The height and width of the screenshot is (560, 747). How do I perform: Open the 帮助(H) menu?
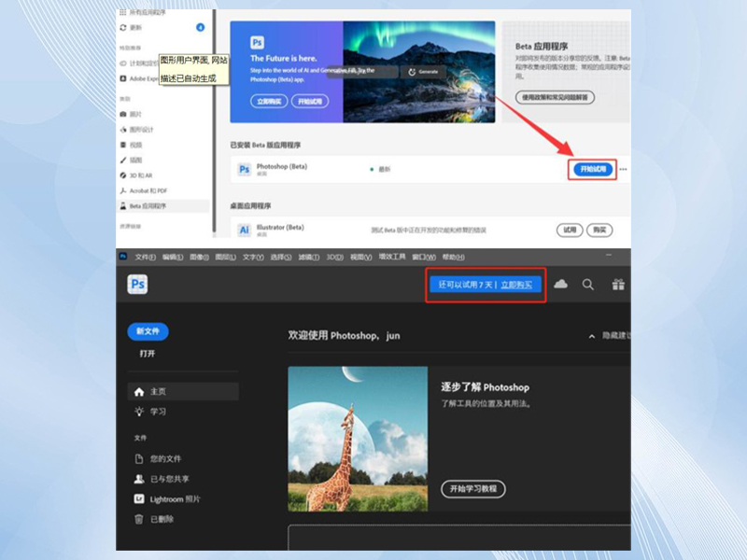click(453, 257)
